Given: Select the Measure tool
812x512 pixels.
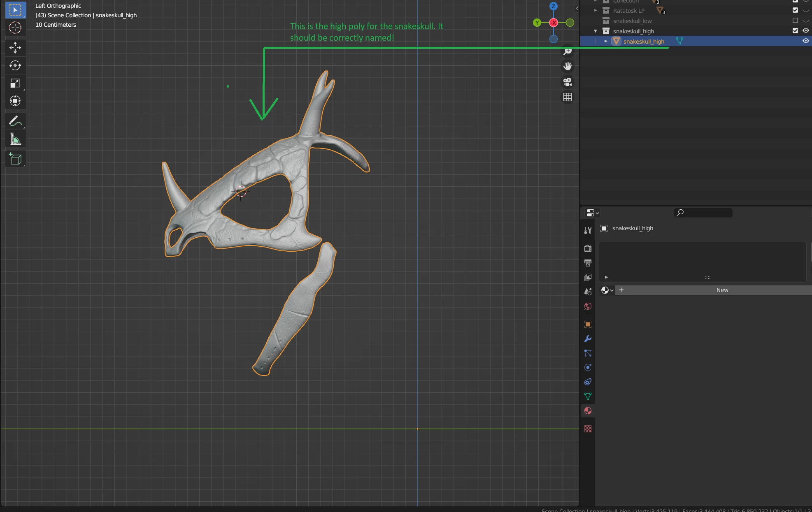Looking at the screenshot, I should pyautogui.click(x=15, y=139).
